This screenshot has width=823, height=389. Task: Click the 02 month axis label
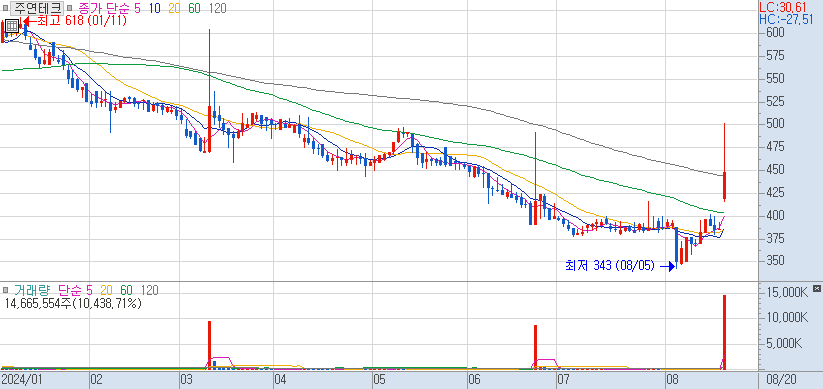pos(97,379)
